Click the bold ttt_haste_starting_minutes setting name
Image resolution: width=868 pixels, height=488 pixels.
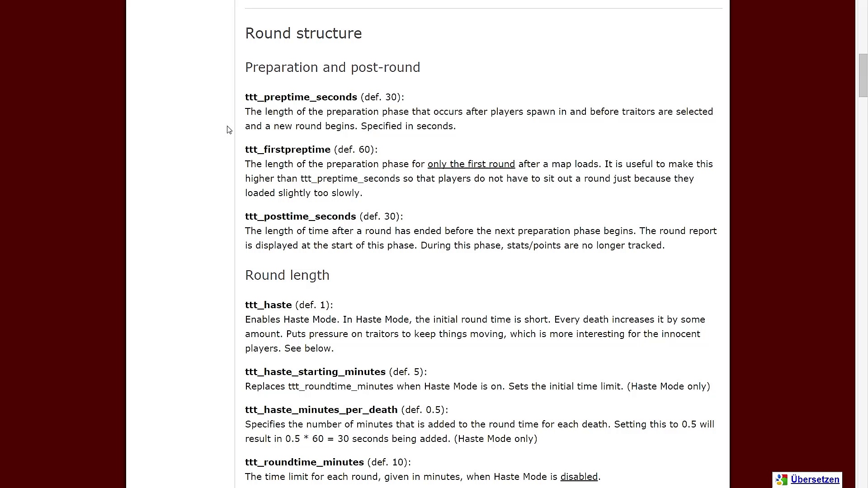pos(315,372)
